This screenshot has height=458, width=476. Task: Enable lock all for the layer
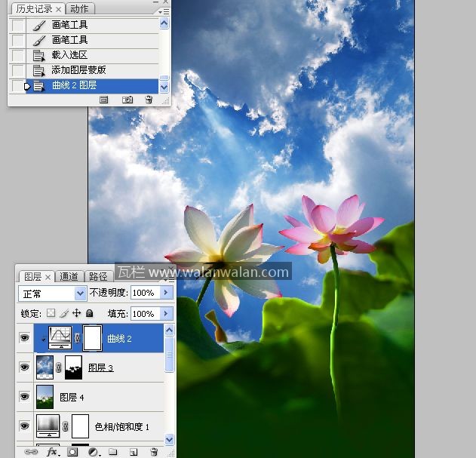tap(89, 313)
